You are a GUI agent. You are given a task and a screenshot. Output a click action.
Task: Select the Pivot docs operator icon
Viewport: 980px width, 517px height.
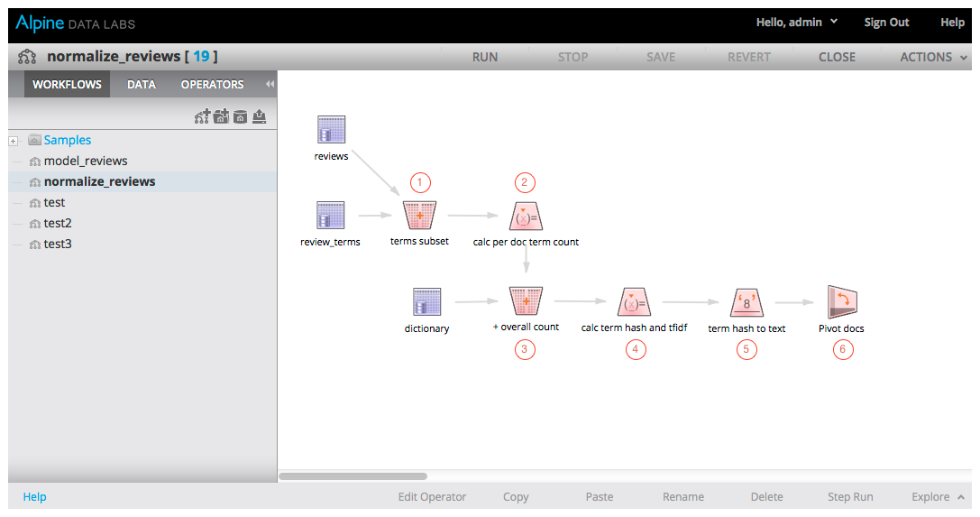(841, 302)
